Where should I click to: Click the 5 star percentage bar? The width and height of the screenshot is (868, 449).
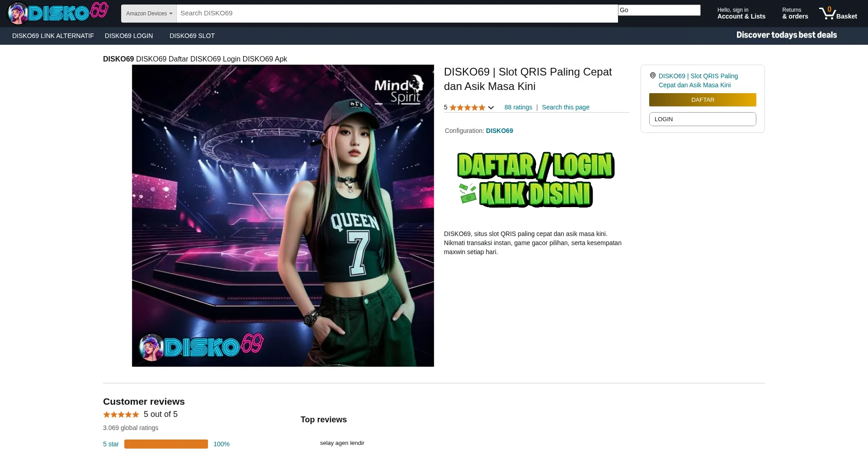coord(166,444)
